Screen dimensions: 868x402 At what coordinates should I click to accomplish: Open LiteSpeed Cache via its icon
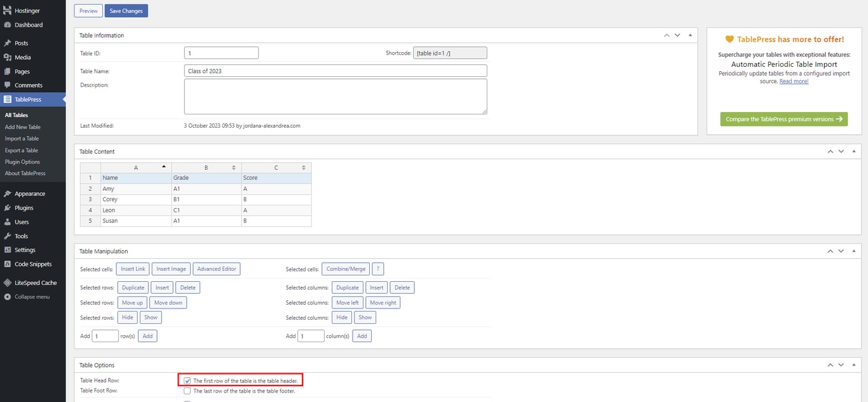click(7, 282)
